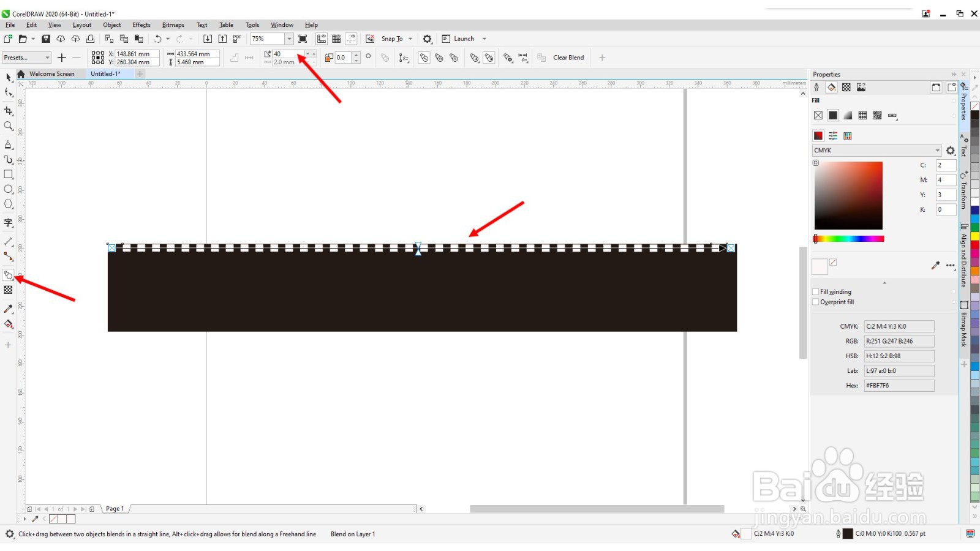
Task: Open the Effects menu
Action: [x=141, y=25]
